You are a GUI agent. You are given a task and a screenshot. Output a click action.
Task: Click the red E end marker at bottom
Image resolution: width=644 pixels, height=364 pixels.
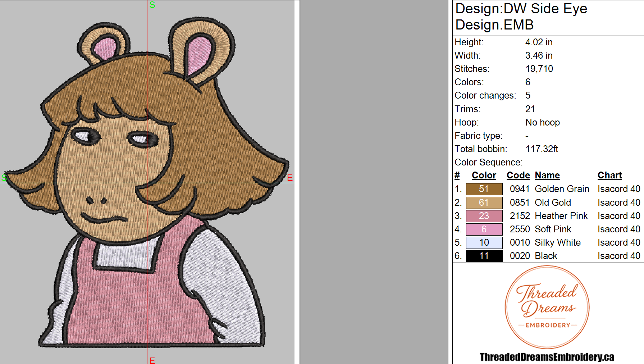point(152,360)
